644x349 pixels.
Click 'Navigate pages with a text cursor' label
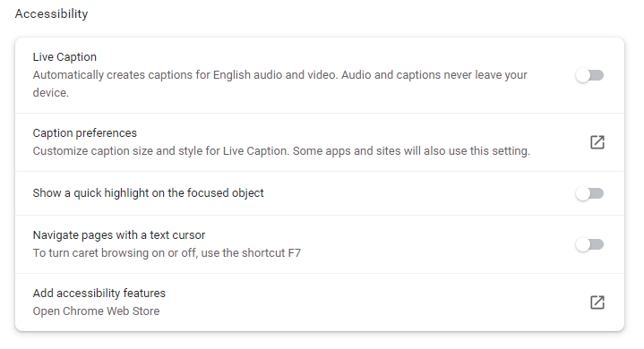tap(119, 235)
